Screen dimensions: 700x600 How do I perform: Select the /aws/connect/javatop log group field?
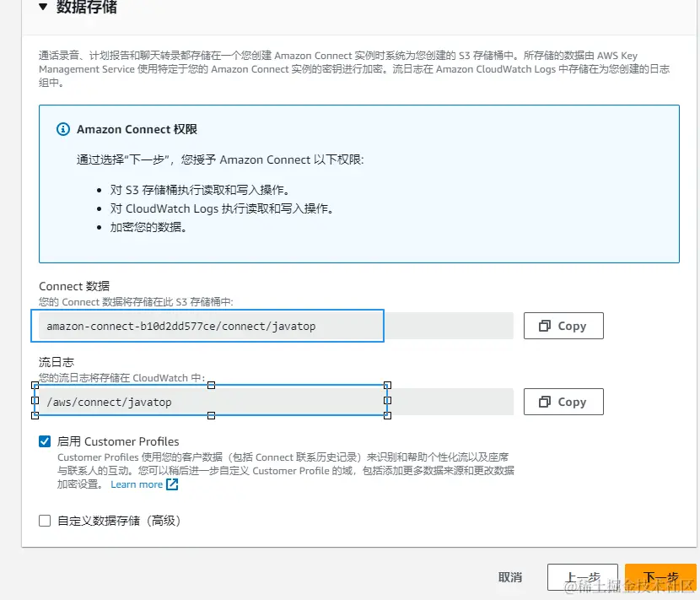[x=276, y=402]
